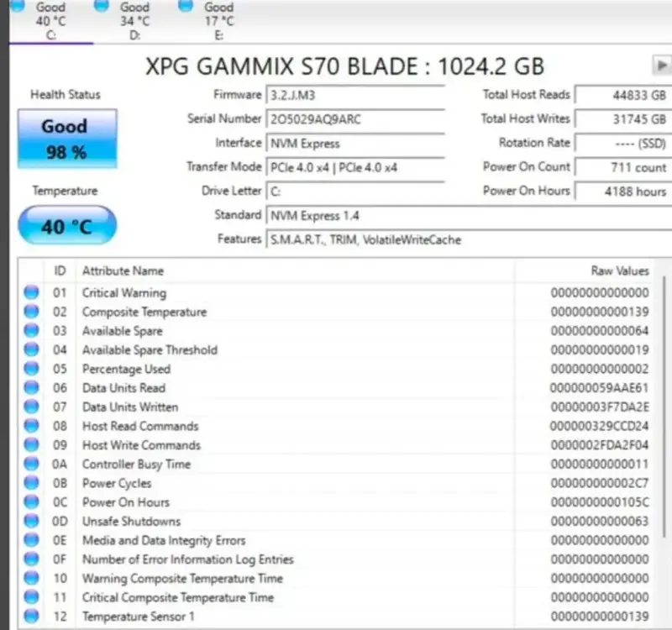Click status icon for Media and Data Integrity Errors
The image size is (672, 630).
[x=31, y=540]
